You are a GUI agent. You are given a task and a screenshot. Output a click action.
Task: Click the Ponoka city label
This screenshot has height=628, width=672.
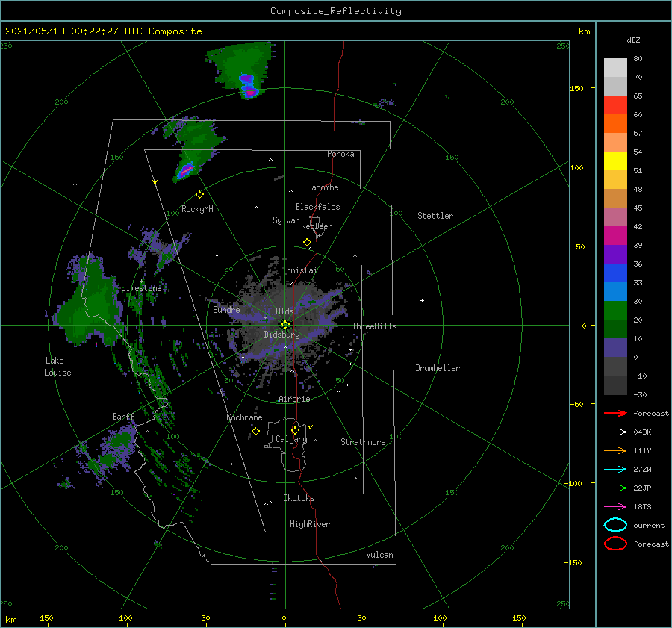coord(340,154)
